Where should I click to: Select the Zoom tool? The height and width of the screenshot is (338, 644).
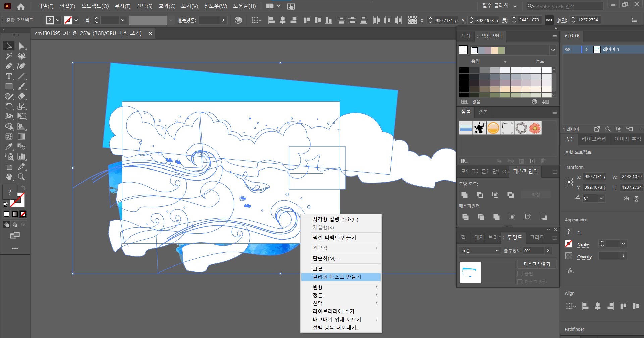(21, 177)
